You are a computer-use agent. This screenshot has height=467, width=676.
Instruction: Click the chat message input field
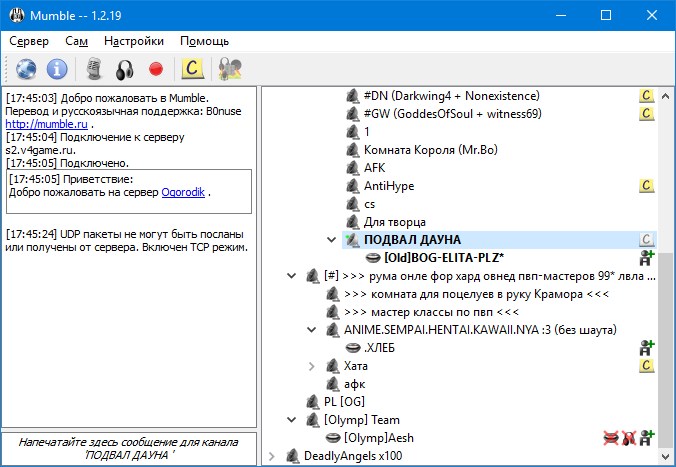[x=128, y=448]
